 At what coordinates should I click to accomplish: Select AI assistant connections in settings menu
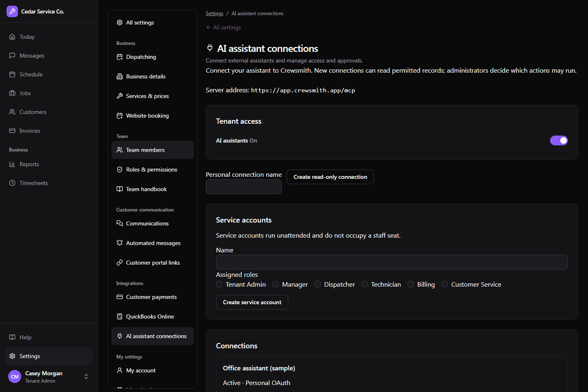pos(153,336)
